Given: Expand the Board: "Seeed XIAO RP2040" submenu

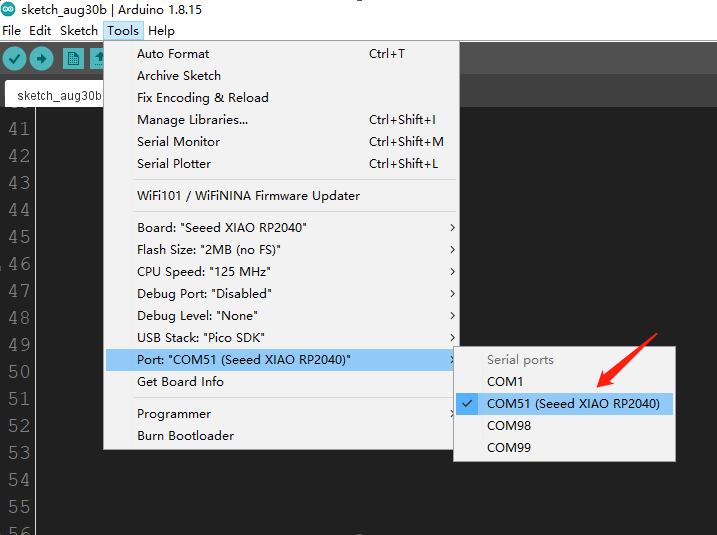Looking at the screenshot, I should tap(281, 227).
